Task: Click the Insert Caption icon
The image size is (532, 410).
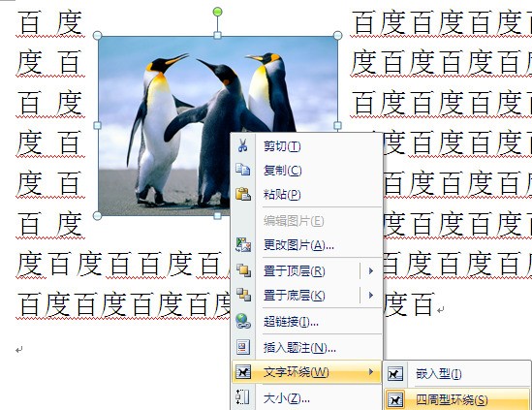Action: tap(243, 347)
